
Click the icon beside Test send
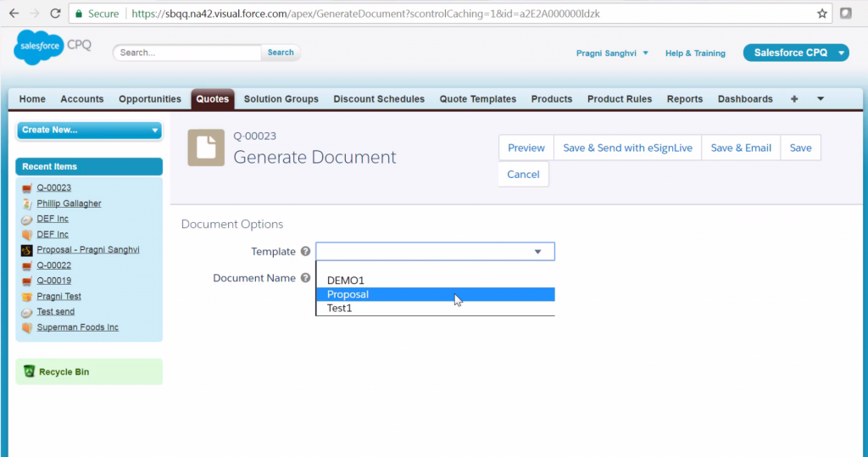point(26,312)
